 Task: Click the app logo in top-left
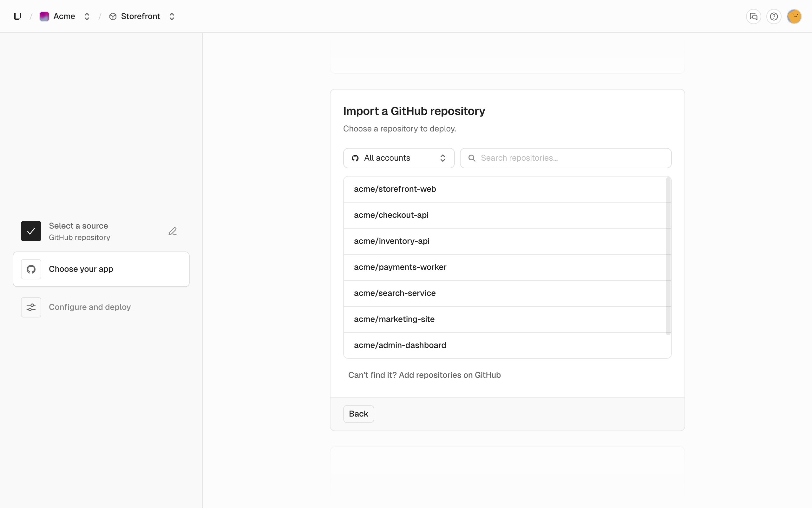point(18,16)
